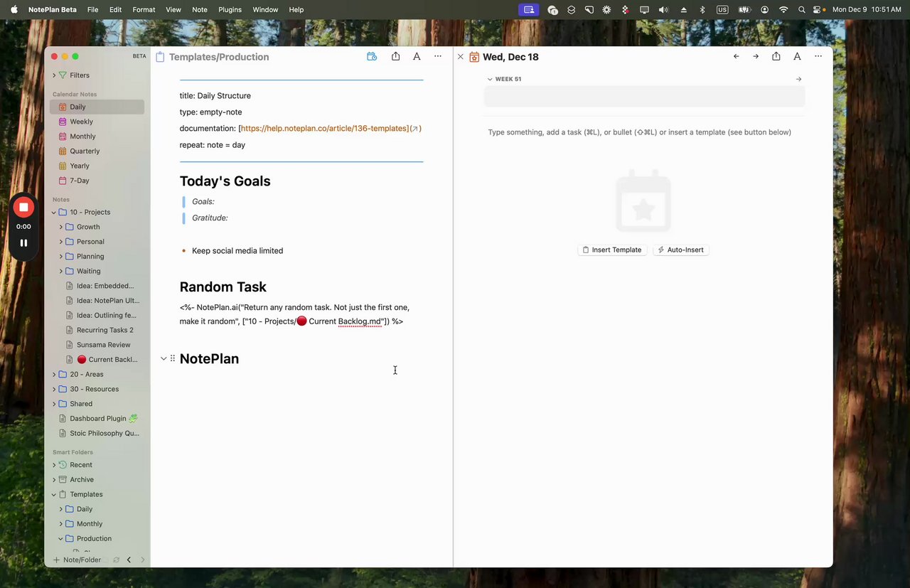Stop the screen recording
Viewport: 910px width, 588px height.
[23, 207]
